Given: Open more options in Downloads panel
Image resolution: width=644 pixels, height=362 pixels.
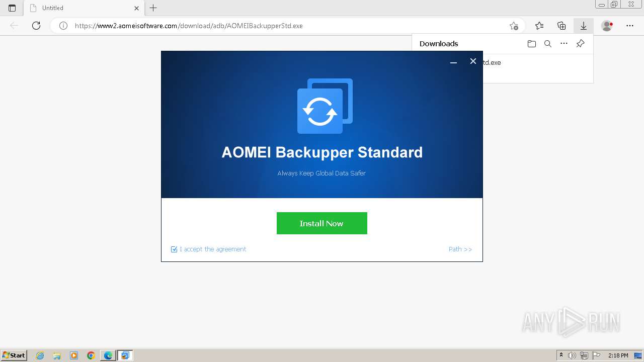Looking at the screenshot, I should [564, 44].
